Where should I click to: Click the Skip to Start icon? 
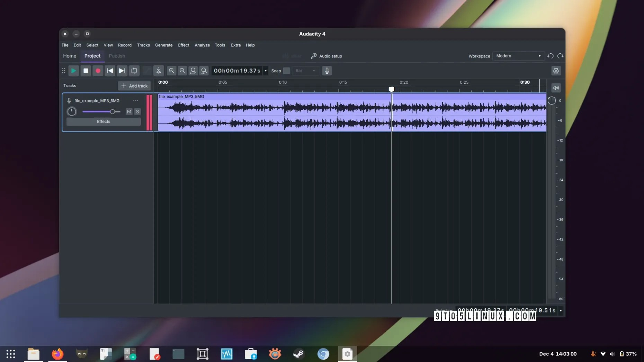(110, 71)
